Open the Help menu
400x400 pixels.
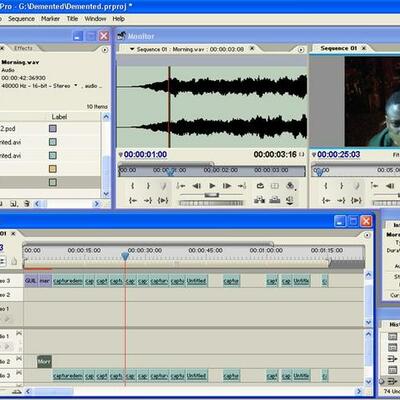point(118,19)
